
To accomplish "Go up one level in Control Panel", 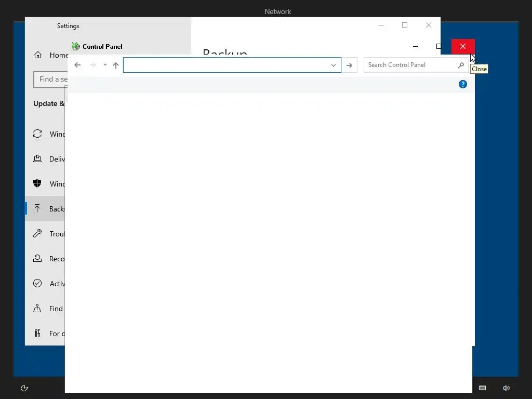I will pos(116,65).
